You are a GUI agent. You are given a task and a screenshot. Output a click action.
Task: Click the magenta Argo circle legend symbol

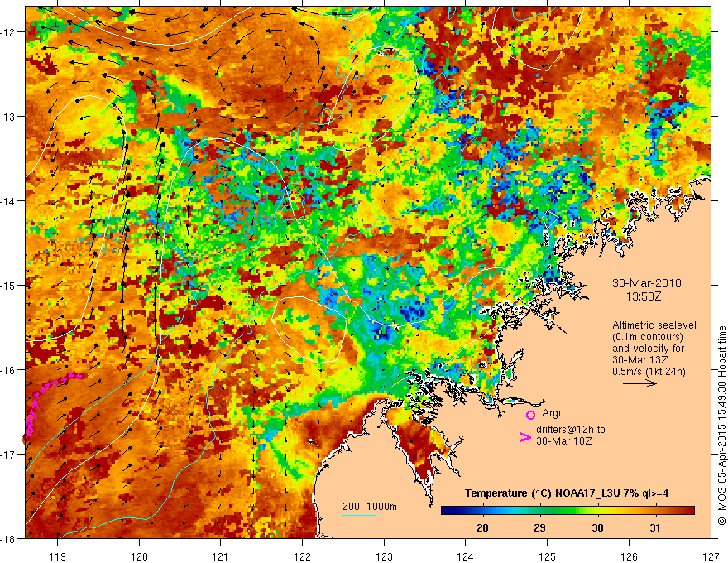[530, 415]
